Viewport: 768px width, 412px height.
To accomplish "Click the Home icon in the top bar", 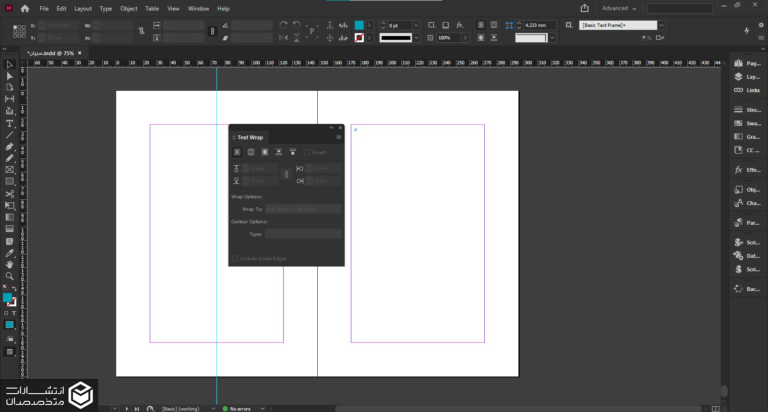I will (x=25, y=8).
